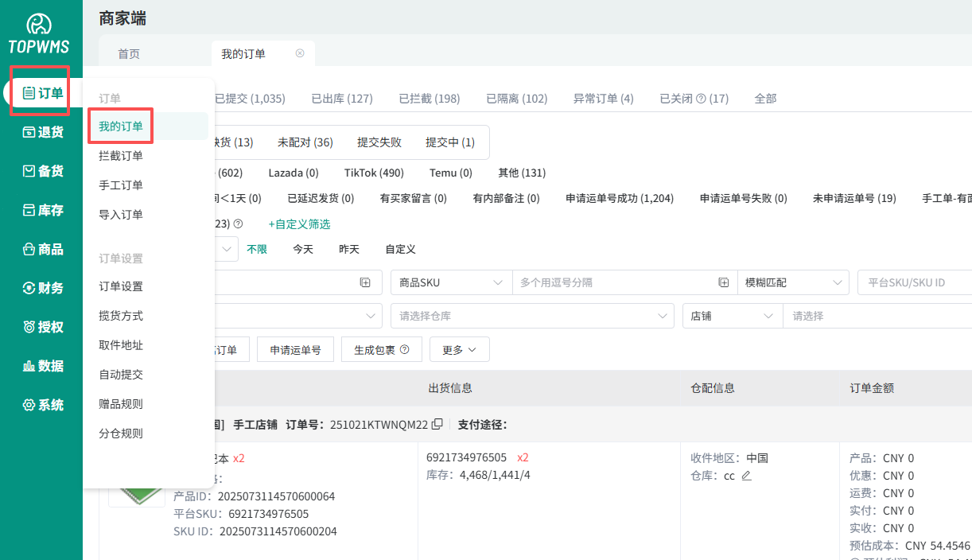
Task: Click the 申请运单号 button
Action: 295,349
